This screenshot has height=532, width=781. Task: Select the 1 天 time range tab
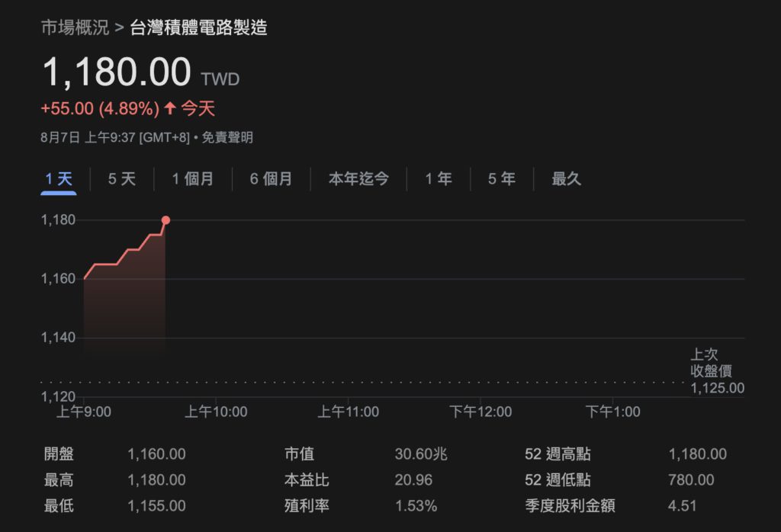58,179
